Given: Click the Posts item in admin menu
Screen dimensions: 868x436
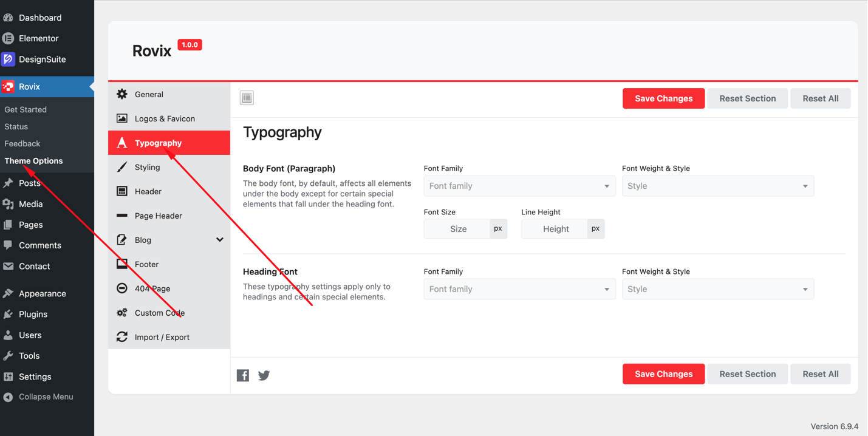Looking at the screenshot, I should point(47,183).
